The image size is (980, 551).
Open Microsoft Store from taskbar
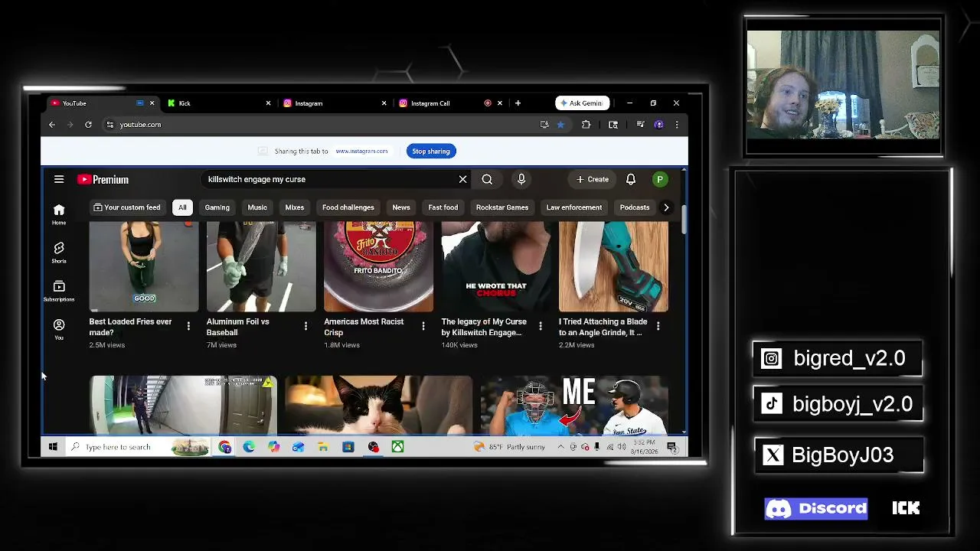click(348, 447)
